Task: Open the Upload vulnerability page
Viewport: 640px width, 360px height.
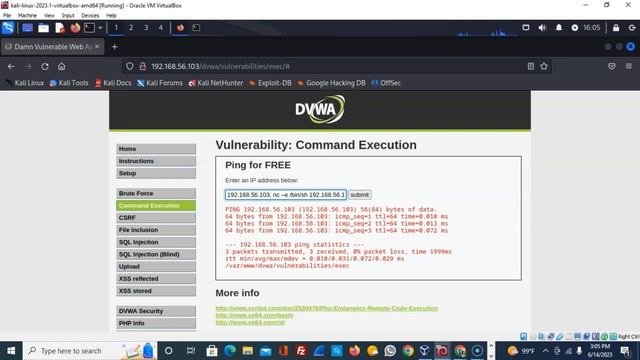Action: click(x=156, y=267)
